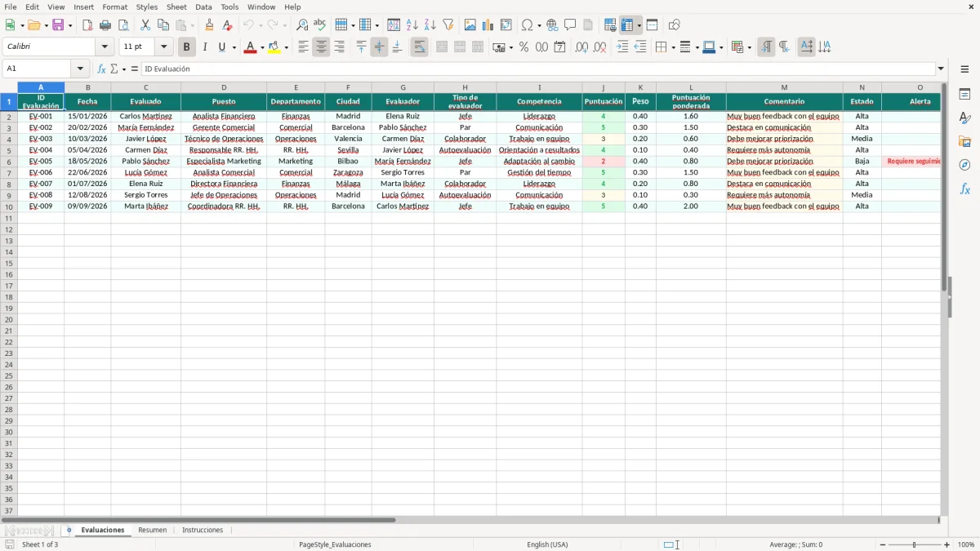Apply yellow background color swatch

pyautogui.click(x=274, y=47)
